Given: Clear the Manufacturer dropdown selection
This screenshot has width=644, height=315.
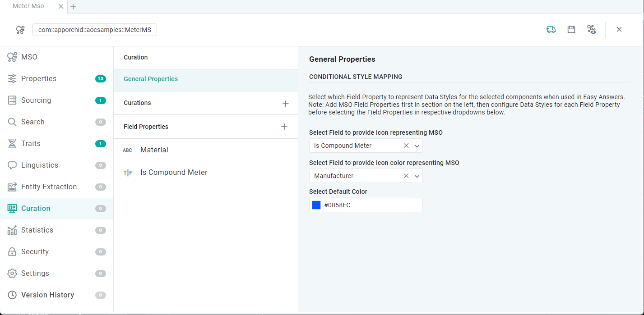Looking at the screenshot, I should (406, 176).
